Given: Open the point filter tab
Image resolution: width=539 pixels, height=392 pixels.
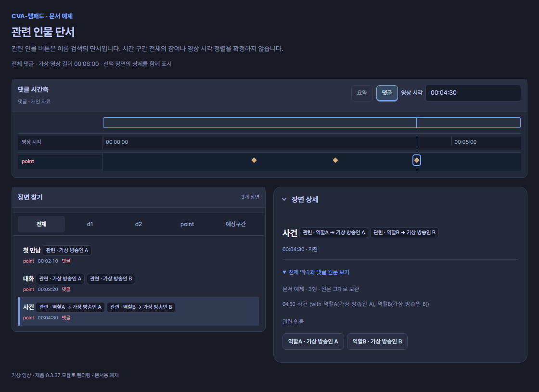Looking at the screenshot, I should coord(187,224).
